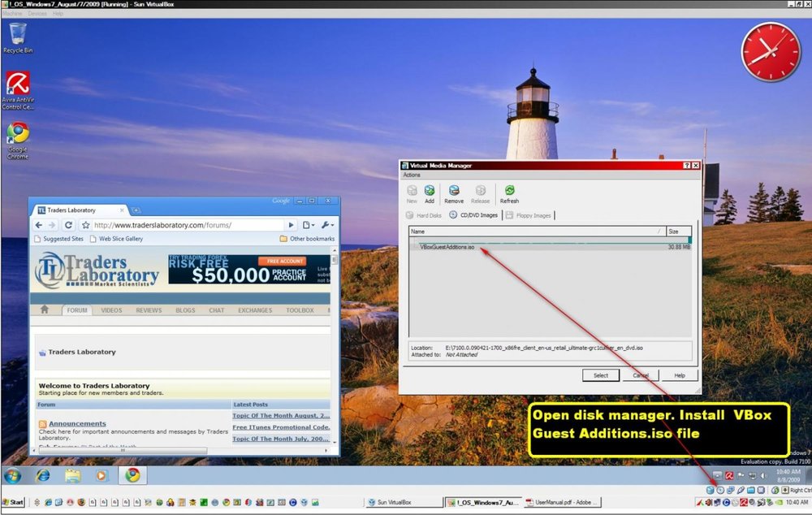
Task: Open a new tab in Chrome
Action: [136, 210]
